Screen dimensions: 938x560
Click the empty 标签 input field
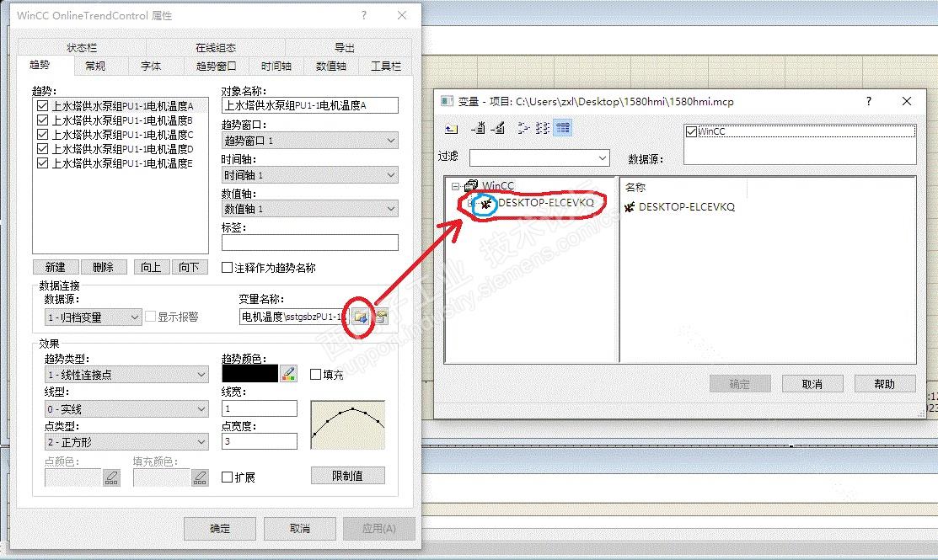[310, 242]
